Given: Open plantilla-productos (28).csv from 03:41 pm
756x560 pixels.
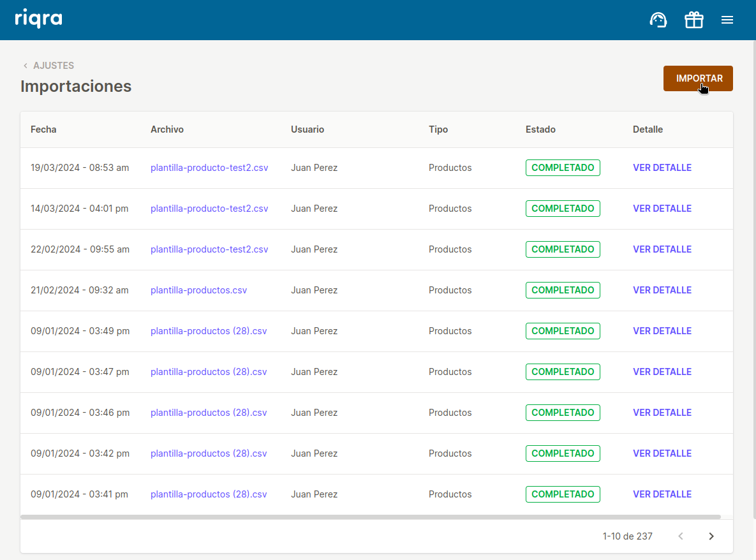Looking at the screenshot, I should point(209,494).
